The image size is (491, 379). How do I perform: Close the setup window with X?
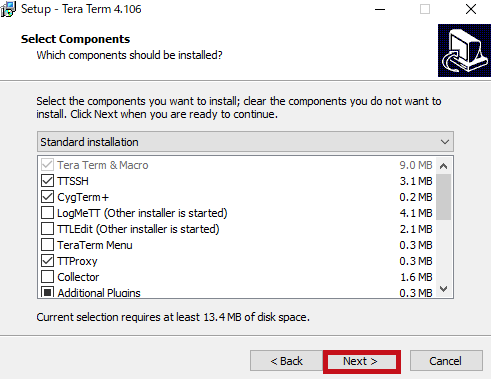click(x=471, y=9)
